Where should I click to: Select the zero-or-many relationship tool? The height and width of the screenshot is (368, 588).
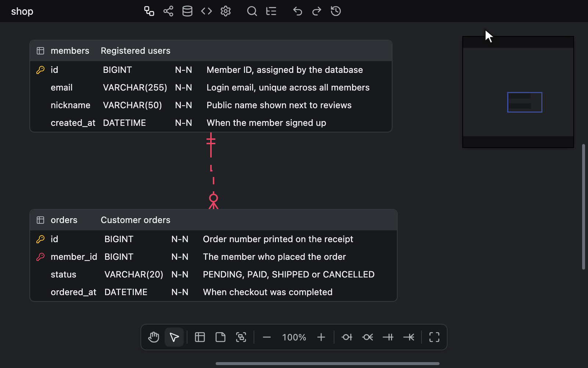[367, 337]
